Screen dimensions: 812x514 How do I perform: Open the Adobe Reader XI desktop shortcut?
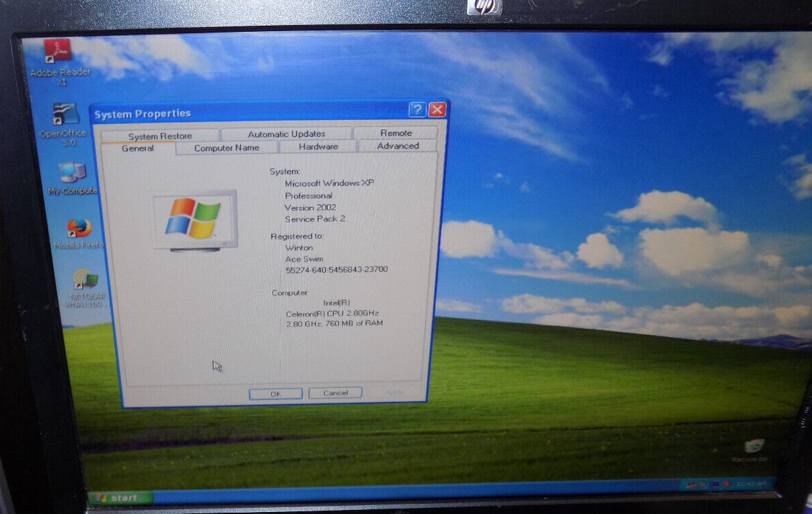point(60,62)
